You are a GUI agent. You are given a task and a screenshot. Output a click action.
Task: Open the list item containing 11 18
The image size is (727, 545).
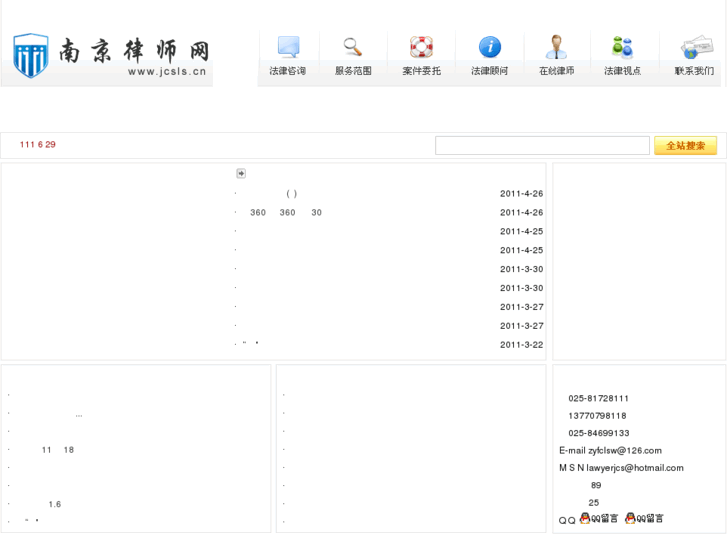coord(57,450)
